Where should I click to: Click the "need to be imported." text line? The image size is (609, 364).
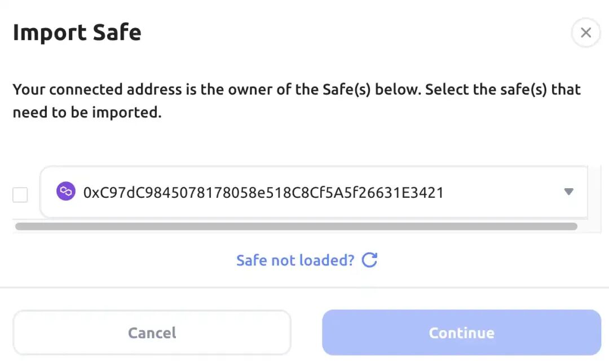coord(87,112)
